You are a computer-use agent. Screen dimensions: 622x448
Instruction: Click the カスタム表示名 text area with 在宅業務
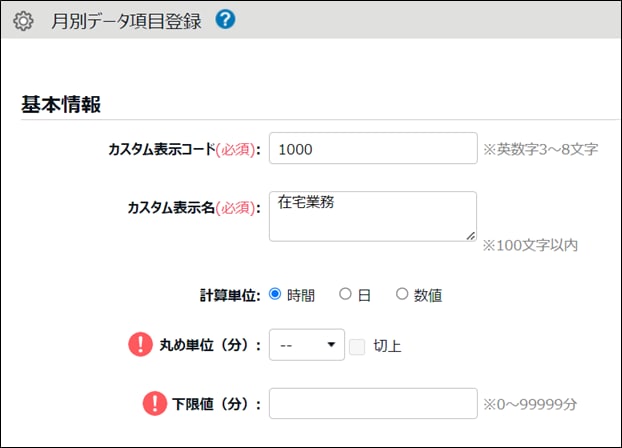[372, 216]
